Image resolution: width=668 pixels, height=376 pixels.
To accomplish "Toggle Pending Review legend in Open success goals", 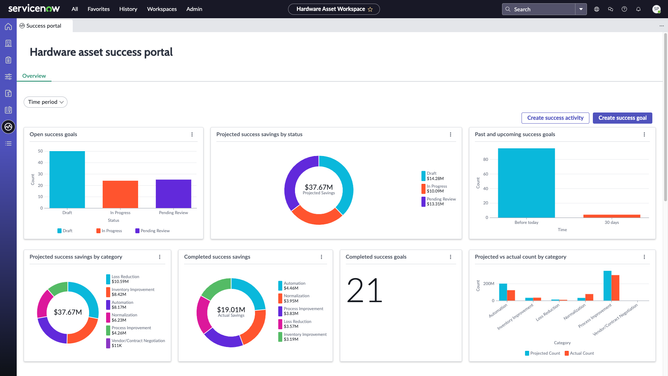I will point(153,231).
